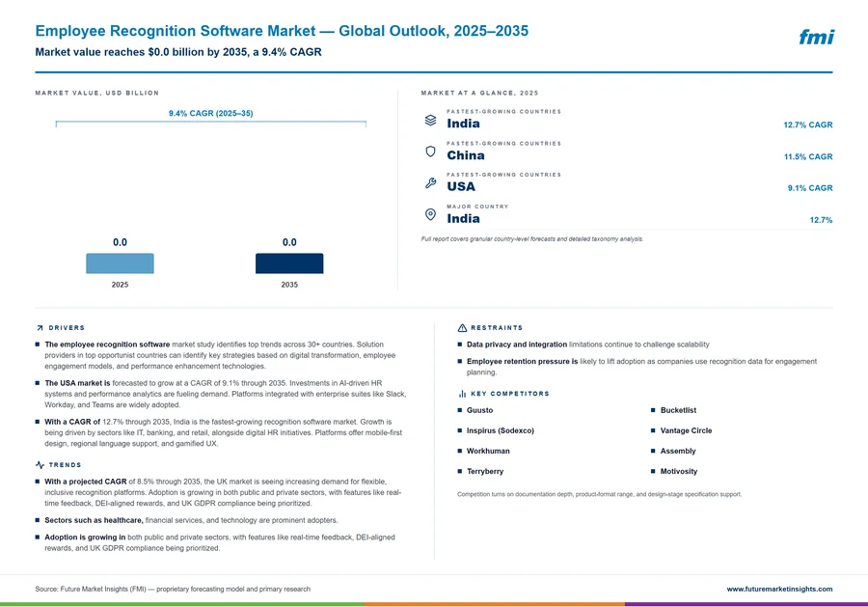Viewport: 868px width, 607px height.
Task: Click the USA country name
Action: [x=461, y=186]
